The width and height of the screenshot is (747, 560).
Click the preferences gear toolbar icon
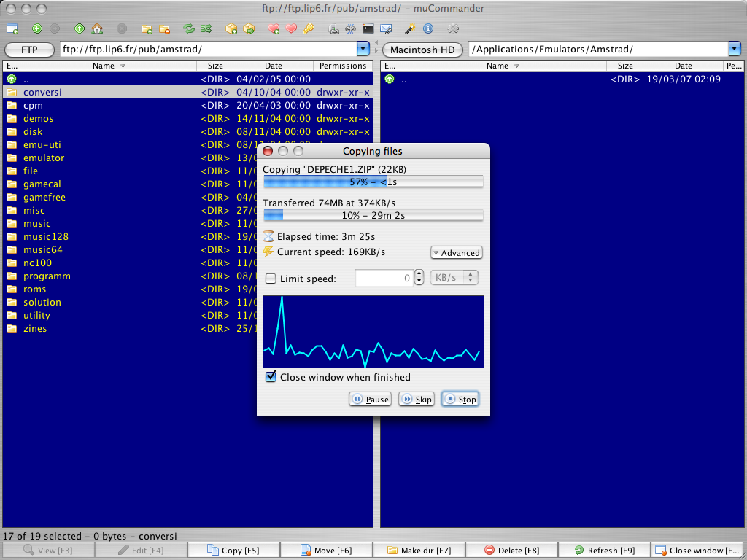point(453,29)
